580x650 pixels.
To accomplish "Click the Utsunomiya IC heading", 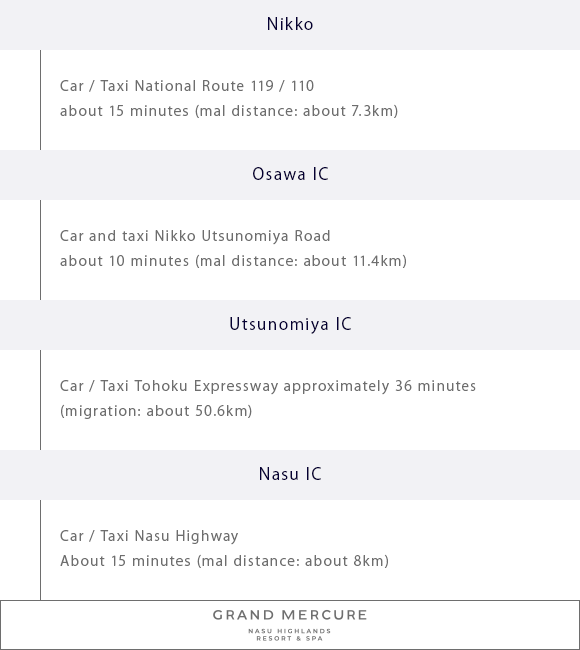I will (x=290, y=325).
